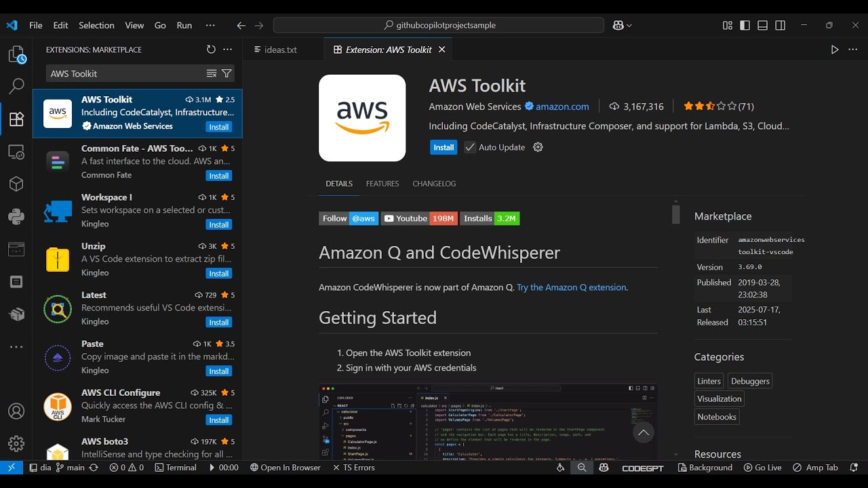Select the Visualization category

(719, 399)
